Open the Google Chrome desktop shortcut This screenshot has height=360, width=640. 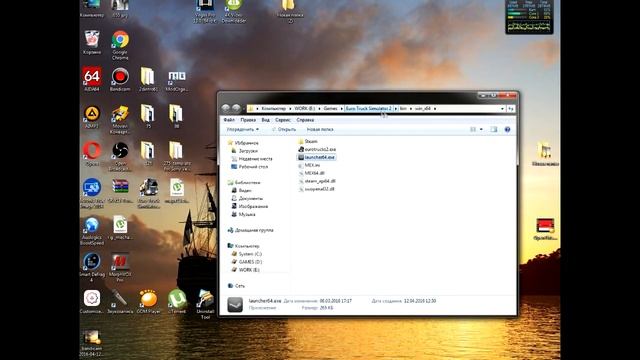120,44
